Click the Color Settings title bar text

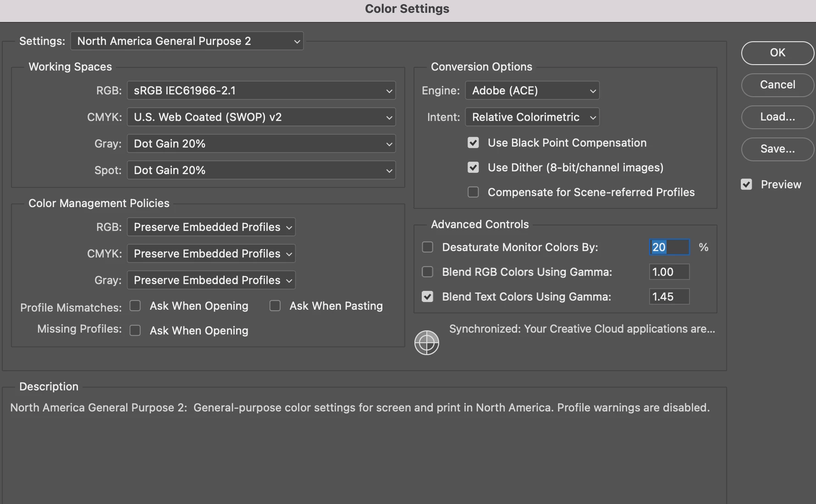tap(407, 9)
